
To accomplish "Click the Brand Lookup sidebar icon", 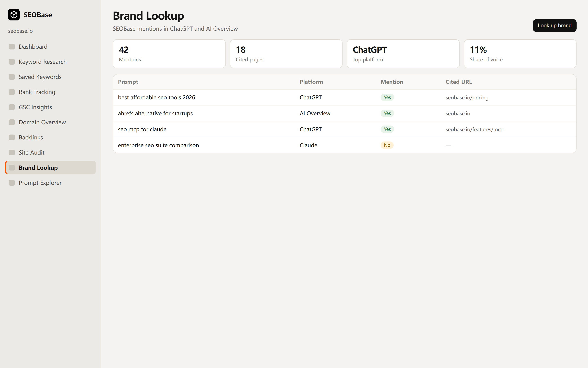I will (12, 167).
